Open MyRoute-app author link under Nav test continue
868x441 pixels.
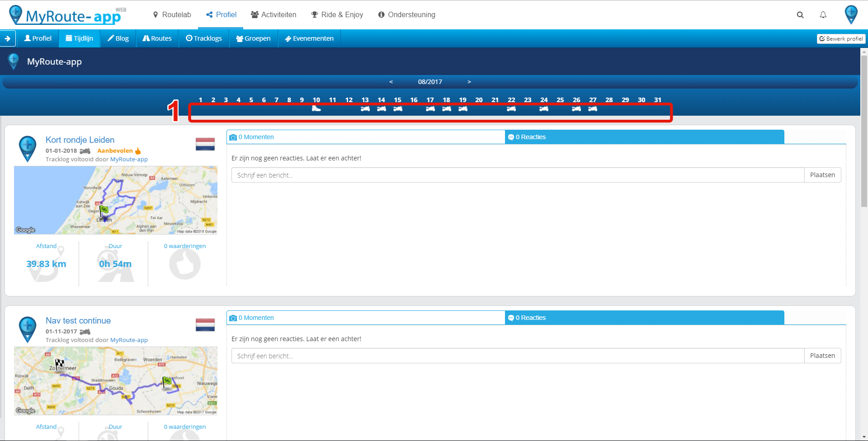tap(129, 340)
